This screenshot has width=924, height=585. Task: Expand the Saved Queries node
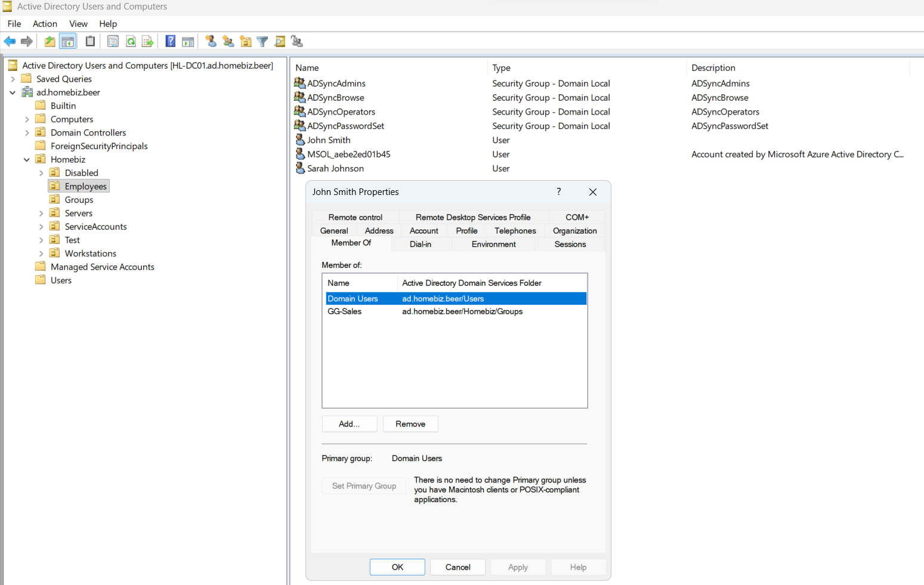pos(13,79)
